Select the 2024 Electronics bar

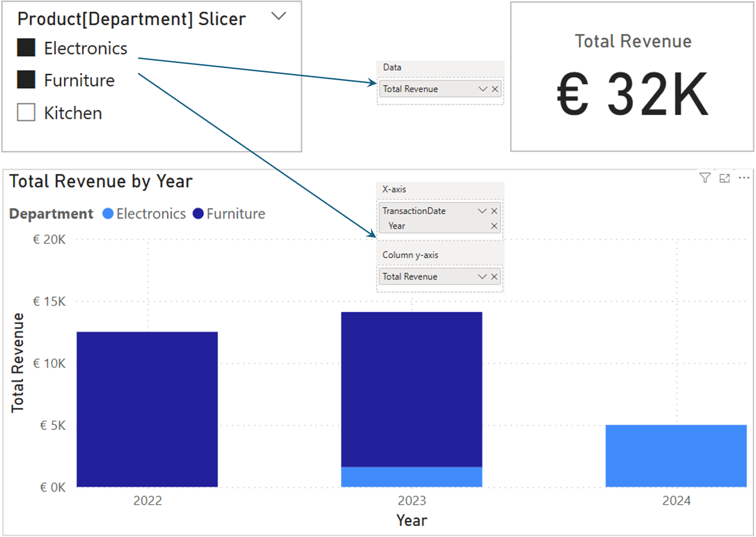[x=676, y=456]
